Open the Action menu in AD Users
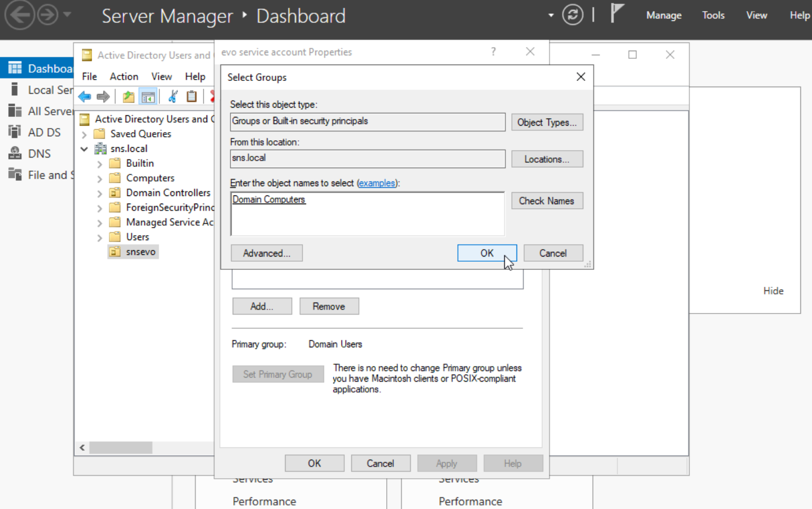Viewport: 812px width, 509px height. (124, 76)
